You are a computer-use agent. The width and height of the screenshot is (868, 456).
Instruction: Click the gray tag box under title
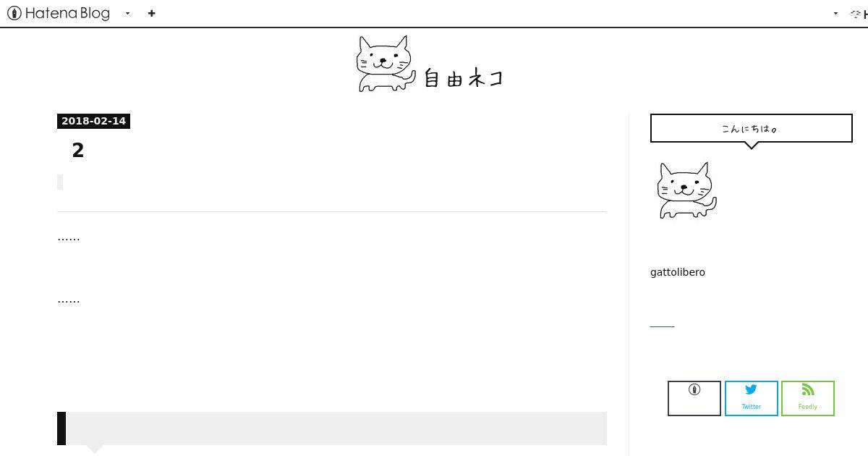[60, 182]
